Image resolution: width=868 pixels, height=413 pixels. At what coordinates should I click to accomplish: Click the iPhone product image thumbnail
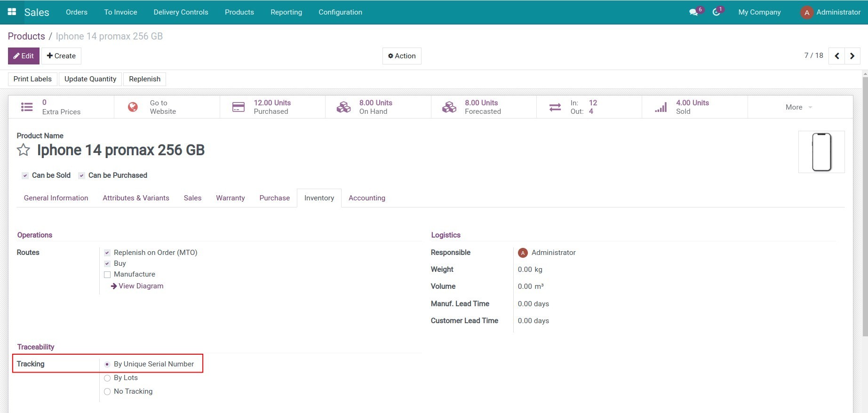coord(821,152)
